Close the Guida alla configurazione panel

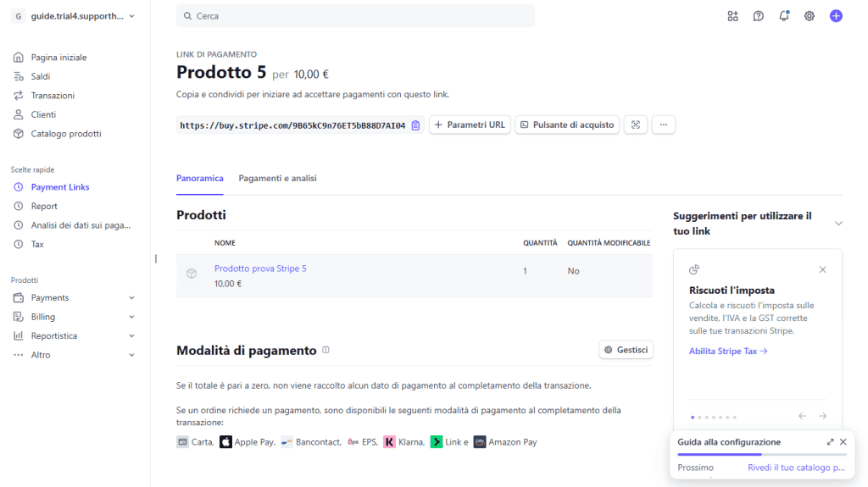[843, 441]
